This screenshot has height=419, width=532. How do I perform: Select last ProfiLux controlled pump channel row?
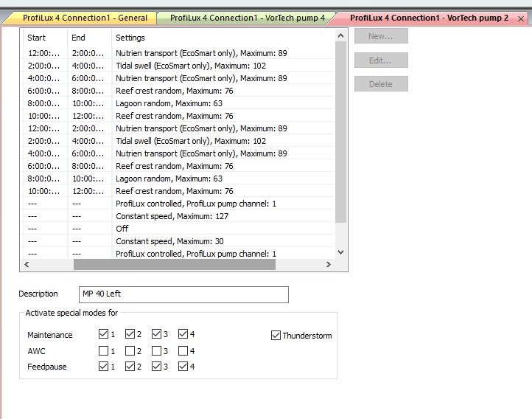[x=178, y=254]
